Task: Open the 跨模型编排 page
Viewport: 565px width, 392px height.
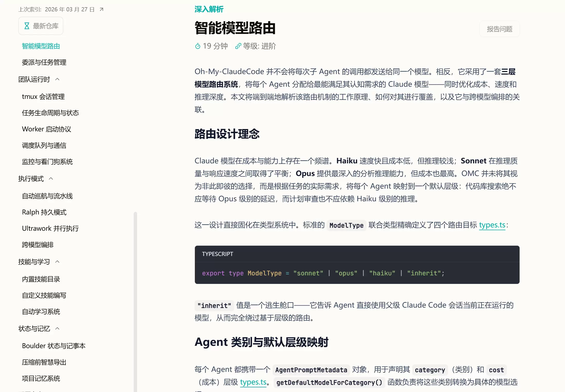Action: [x=38, y=245]
